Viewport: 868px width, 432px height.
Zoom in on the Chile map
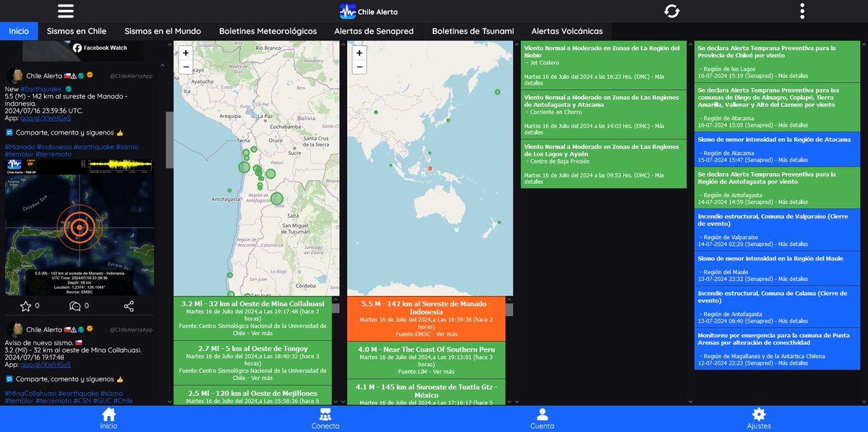[x=186, y=53]
